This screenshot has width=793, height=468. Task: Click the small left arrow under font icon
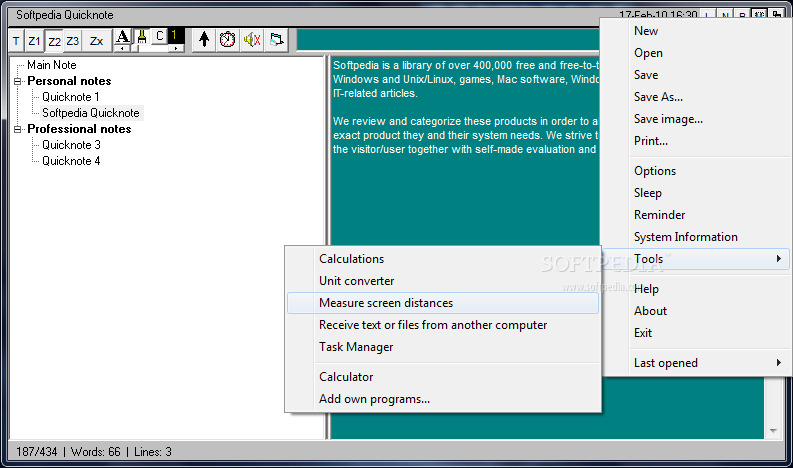click(122, 49)
